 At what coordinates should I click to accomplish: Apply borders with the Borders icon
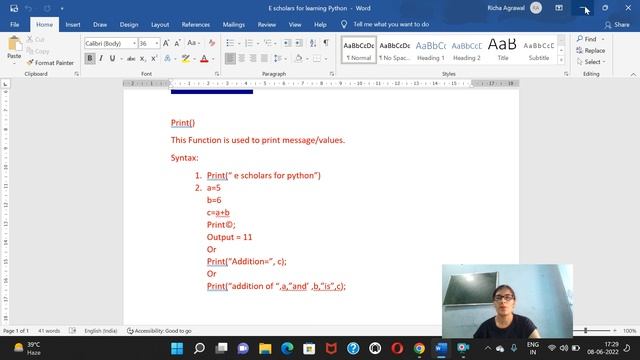[317, 59]
